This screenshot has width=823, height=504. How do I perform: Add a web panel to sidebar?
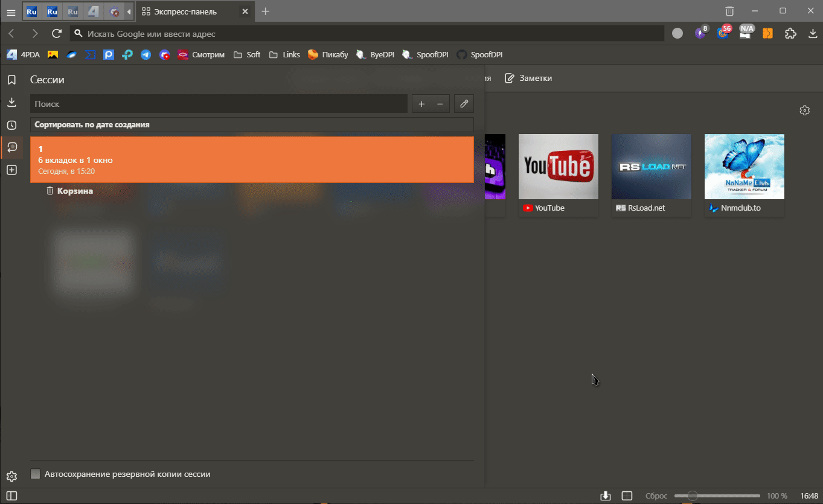click(11, 170)
